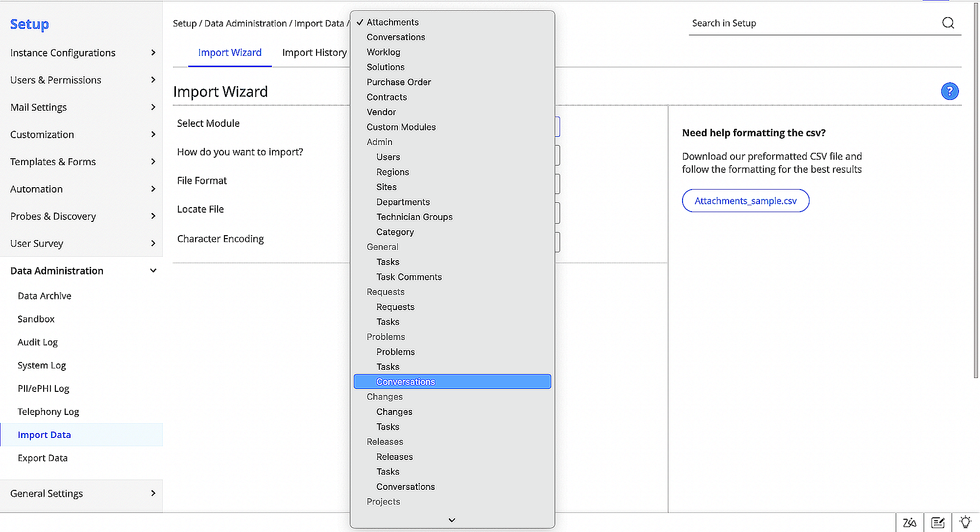Select the checked Attachments option
This screenshot has height=532, width=980.
[392, 22]
